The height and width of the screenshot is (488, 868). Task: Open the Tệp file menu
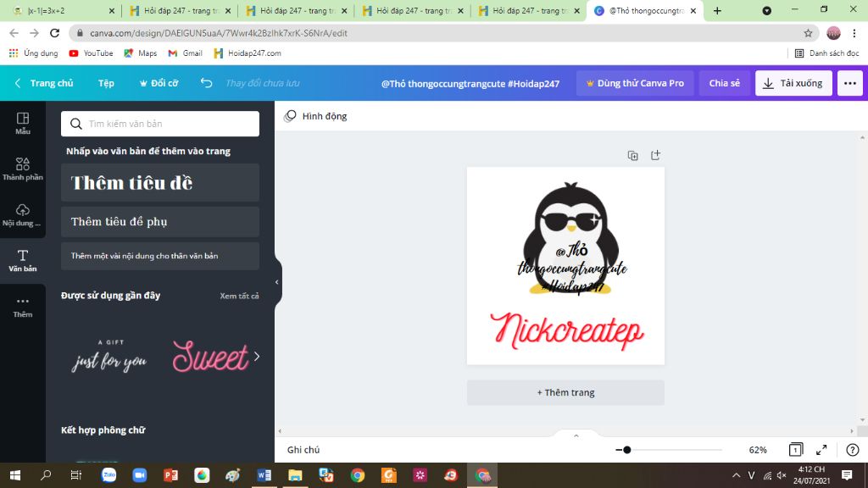(106, 83)
